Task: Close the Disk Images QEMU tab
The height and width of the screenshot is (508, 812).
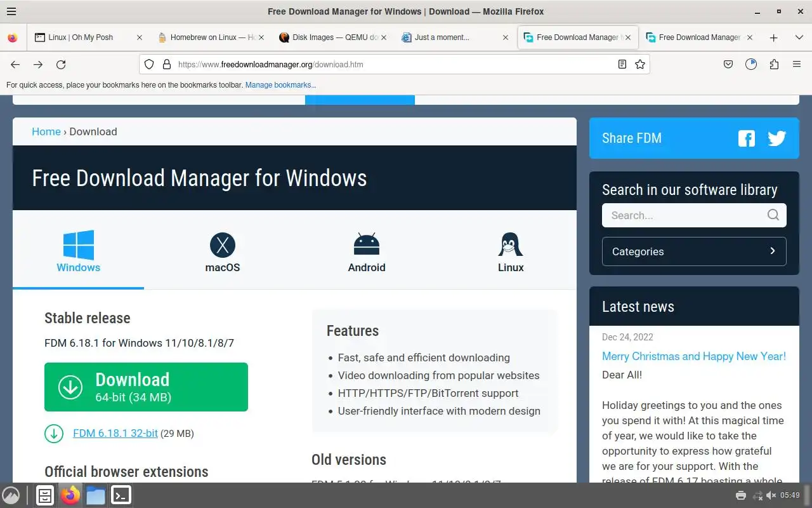Action: 383,37
